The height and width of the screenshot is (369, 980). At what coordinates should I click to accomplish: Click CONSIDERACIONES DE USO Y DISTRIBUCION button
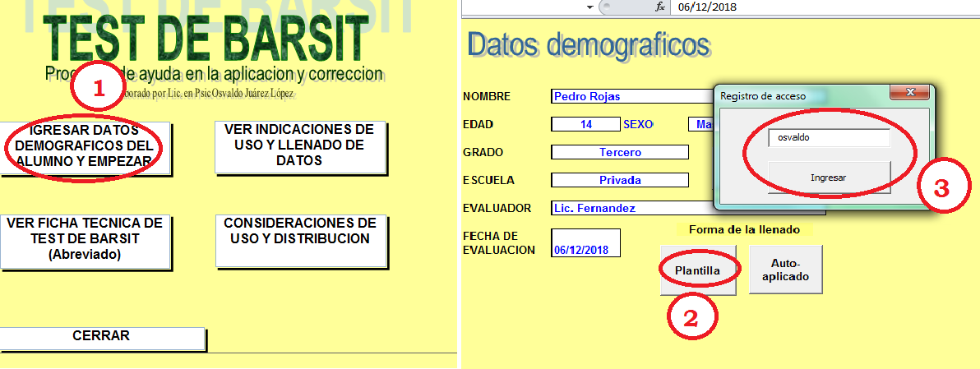(x=301, y=241)
